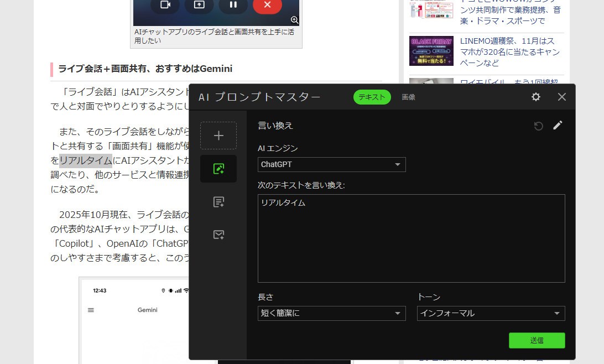Click the BLACK FRIDAY banner thumbnail
This screenshot has height=364, width=604.
[431, 50]
